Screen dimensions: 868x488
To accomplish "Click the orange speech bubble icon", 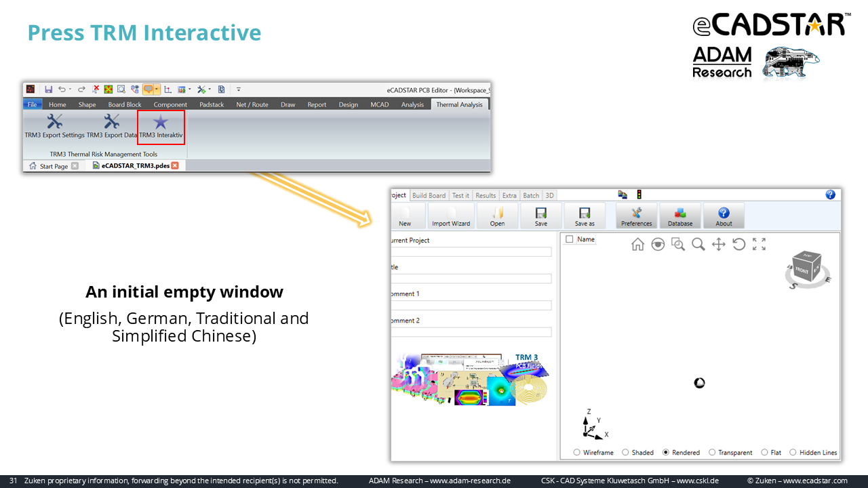I will [x=148, y=89].
